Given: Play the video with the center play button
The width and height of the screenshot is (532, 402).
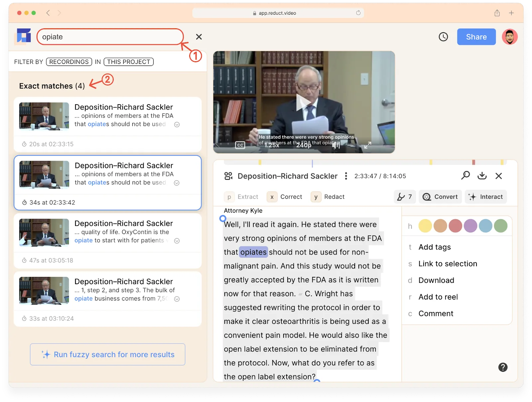Looking at the screenshot, I should point(303,102).
